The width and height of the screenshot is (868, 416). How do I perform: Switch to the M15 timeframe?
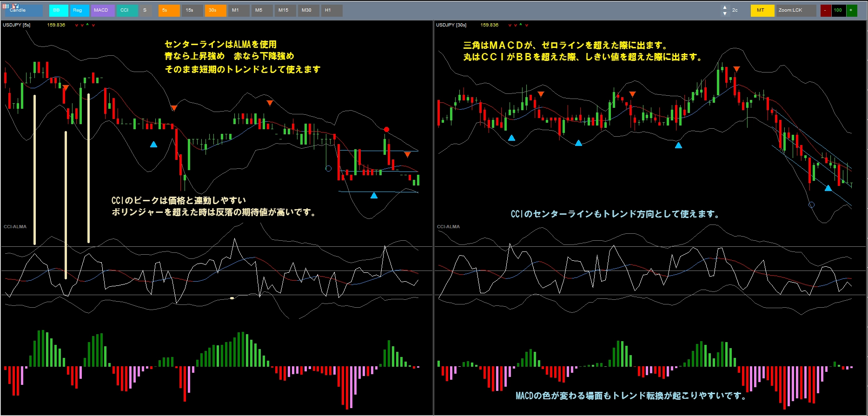tap(285, 11)
